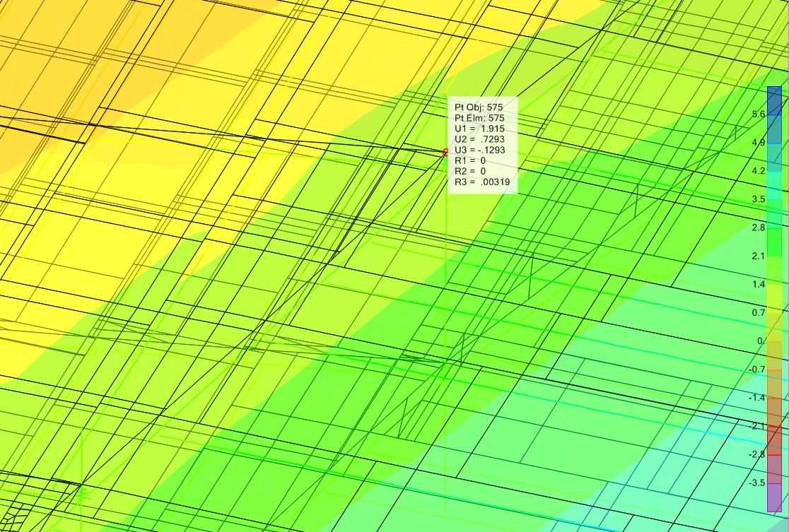Click the 4.2 legend label
The height and width of the screenshot is (532, 789).
coord(759,171)
